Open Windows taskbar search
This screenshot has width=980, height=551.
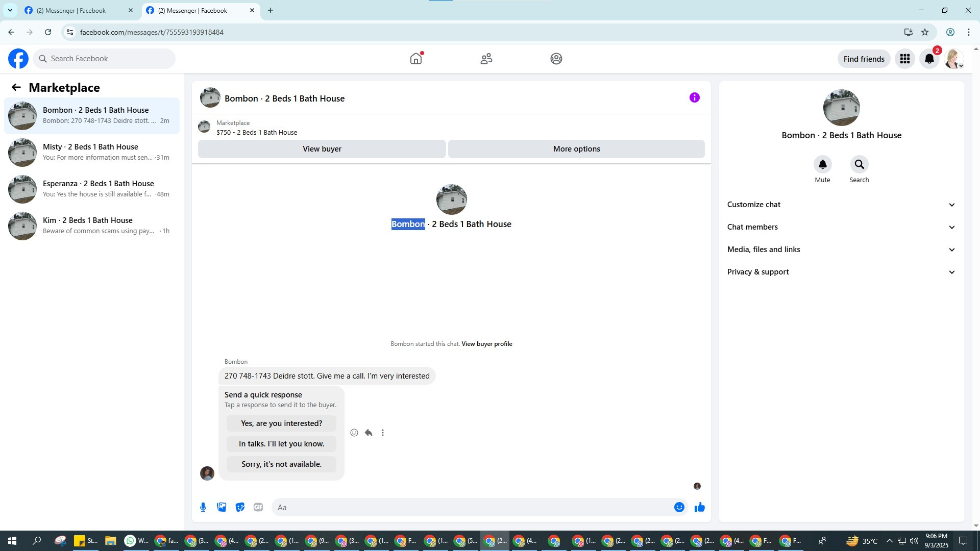37,541
